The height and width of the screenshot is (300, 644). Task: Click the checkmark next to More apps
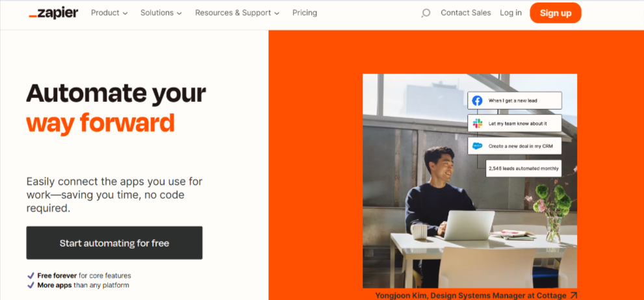click(x=31, y=285)
